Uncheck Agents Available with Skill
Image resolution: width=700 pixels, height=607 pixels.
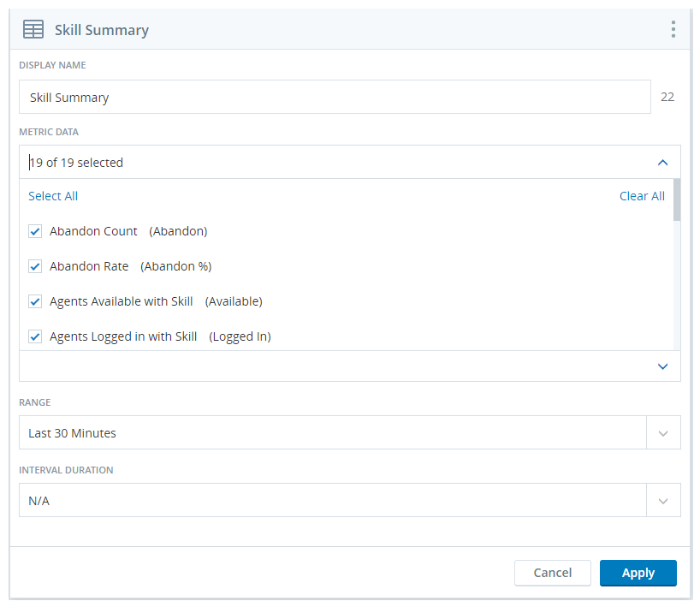pos(35,301)
